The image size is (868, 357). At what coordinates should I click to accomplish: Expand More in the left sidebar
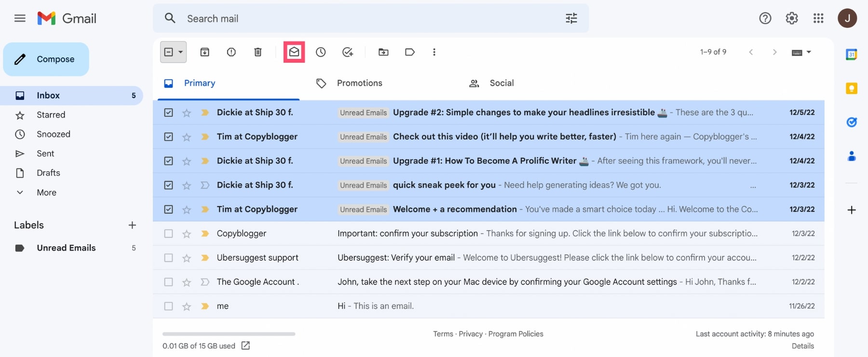pyautogui.click(x=46, y=192)
